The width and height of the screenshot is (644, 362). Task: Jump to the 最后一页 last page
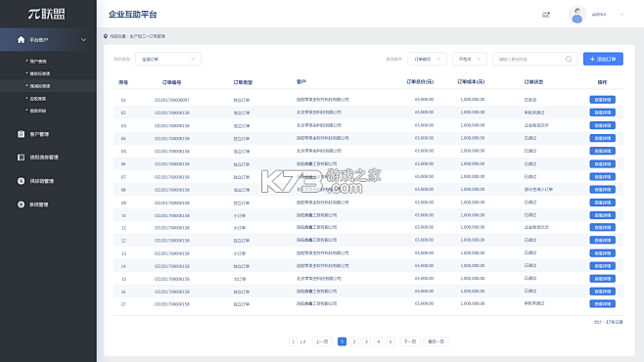point(436,341)
